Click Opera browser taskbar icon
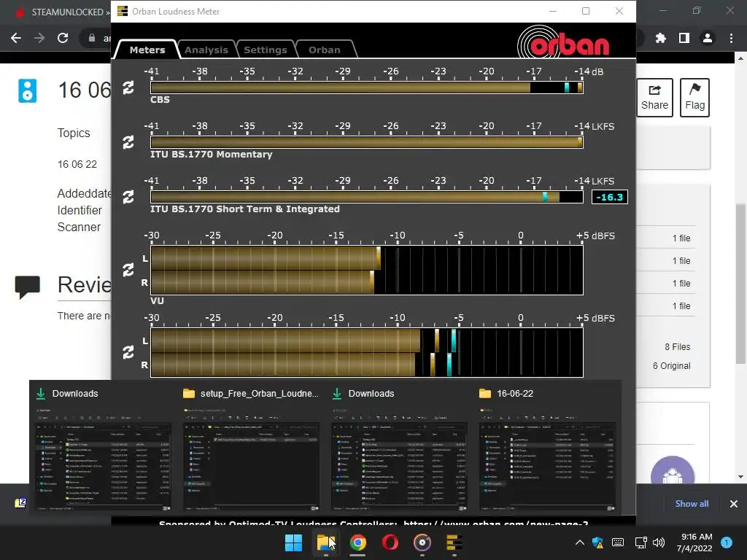747x560 pixels. coord(390,542)
